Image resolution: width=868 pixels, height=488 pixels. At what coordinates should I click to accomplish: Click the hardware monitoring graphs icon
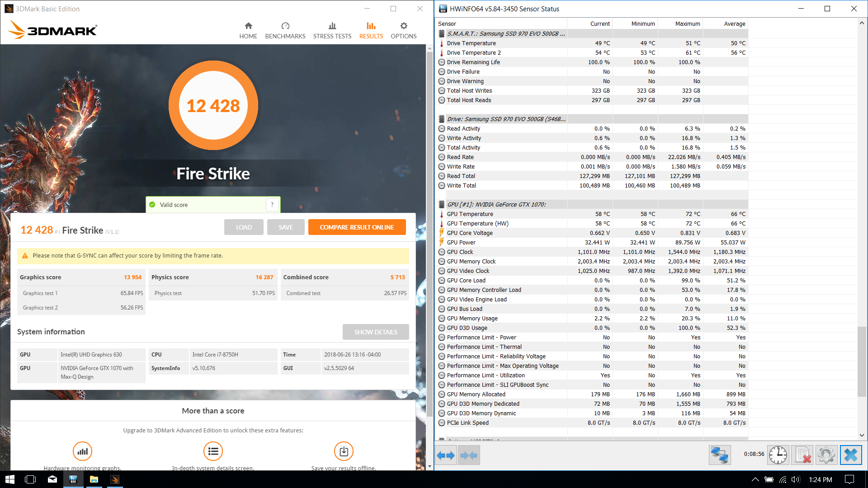click(82, 451)
